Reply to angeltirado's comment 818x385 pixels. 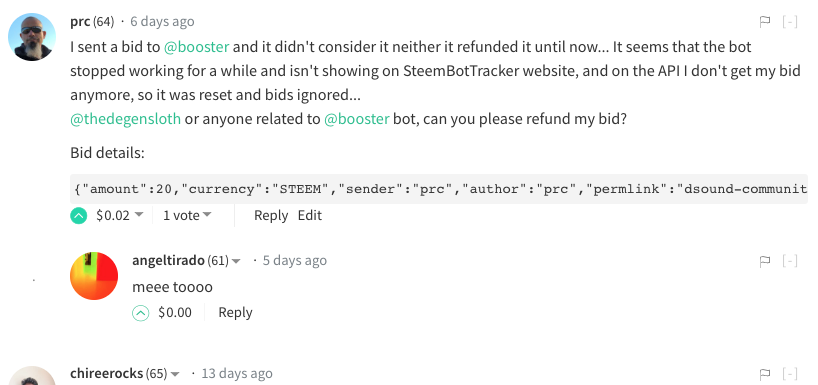tap(235, 312)
